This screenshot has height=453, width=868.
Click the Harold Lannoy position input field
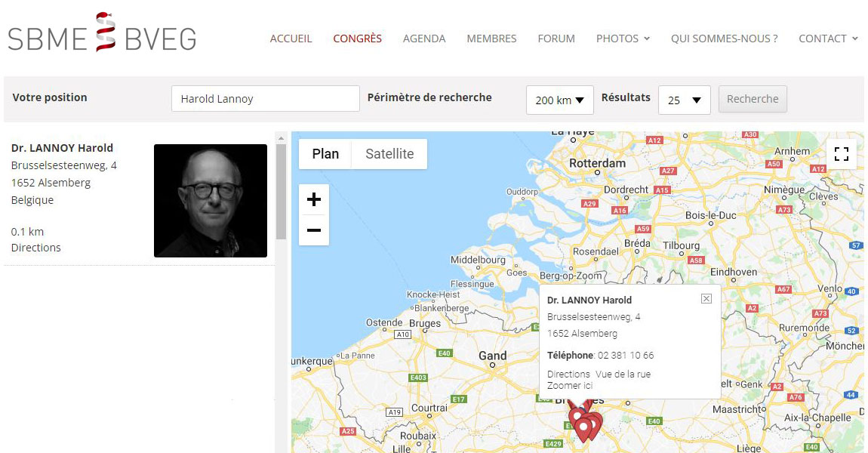click(266, 99)
